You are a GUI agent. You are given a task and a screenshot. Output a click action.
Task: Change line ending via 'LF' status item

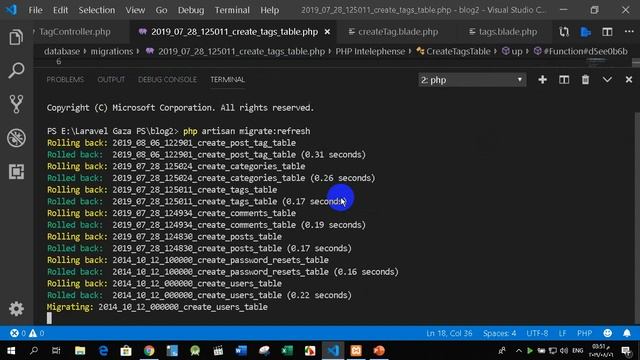click(562, 333)
